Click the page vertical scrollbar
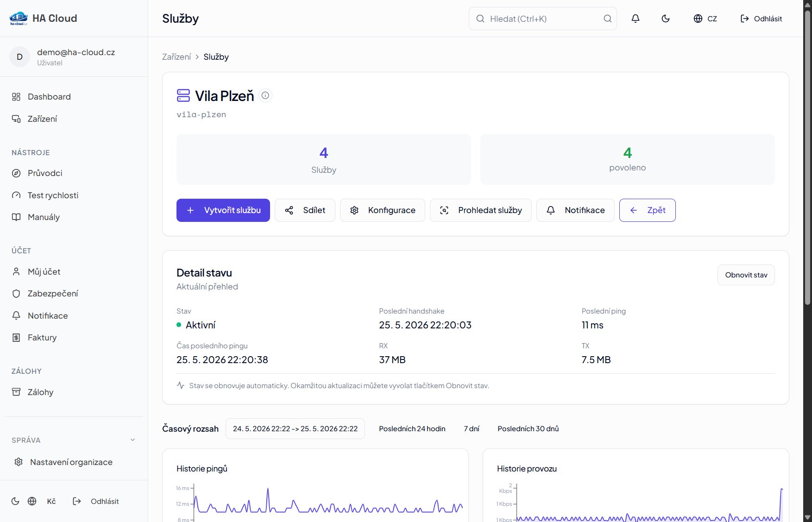The height and width of the screenshot is (522, 812). [808, 157]
